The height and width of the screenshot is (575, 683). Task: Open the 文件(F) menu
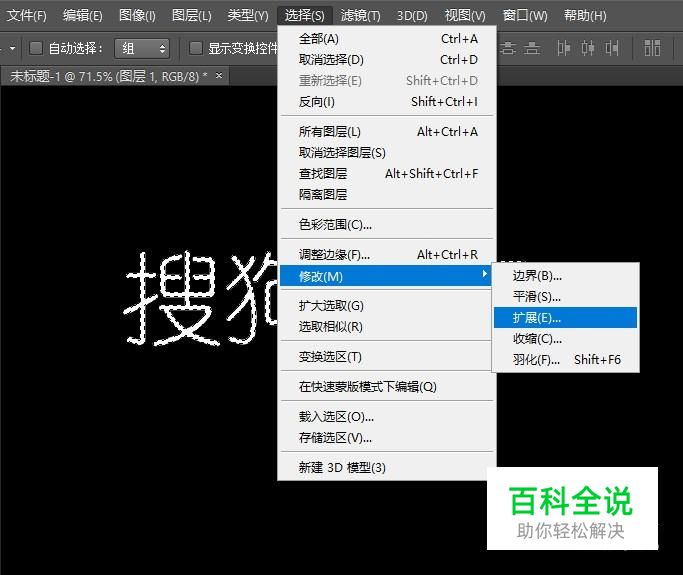coord(27,16)
